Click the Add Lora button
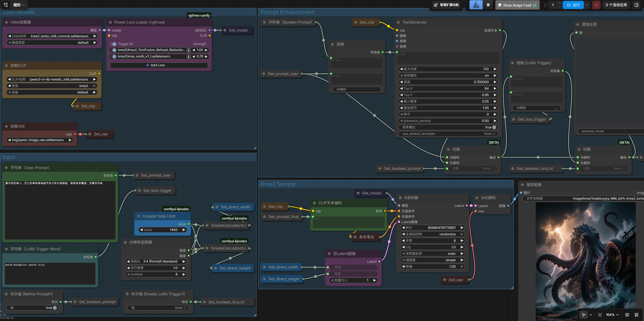 (159, 65)
